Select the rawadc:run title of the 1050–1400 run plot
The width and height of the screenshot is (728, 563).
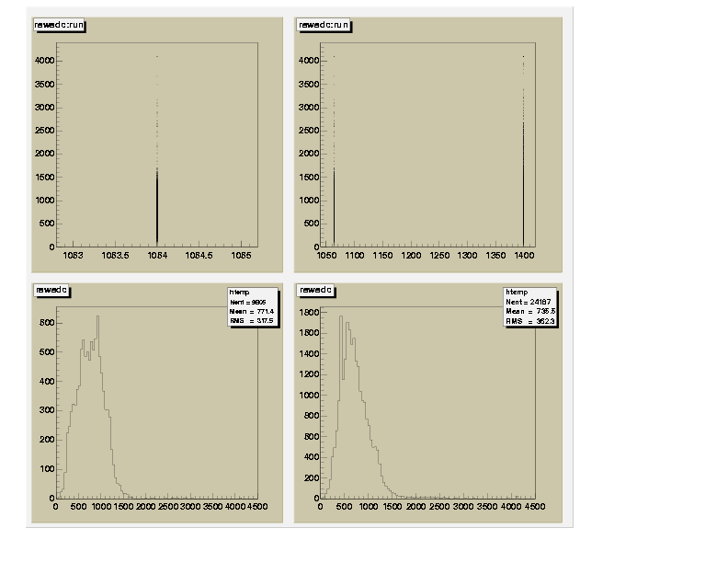tap(324, 25)
